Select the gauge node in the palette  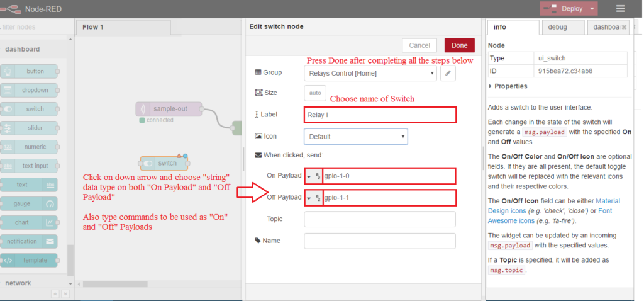pyautogui.click(x=29, y=204)
